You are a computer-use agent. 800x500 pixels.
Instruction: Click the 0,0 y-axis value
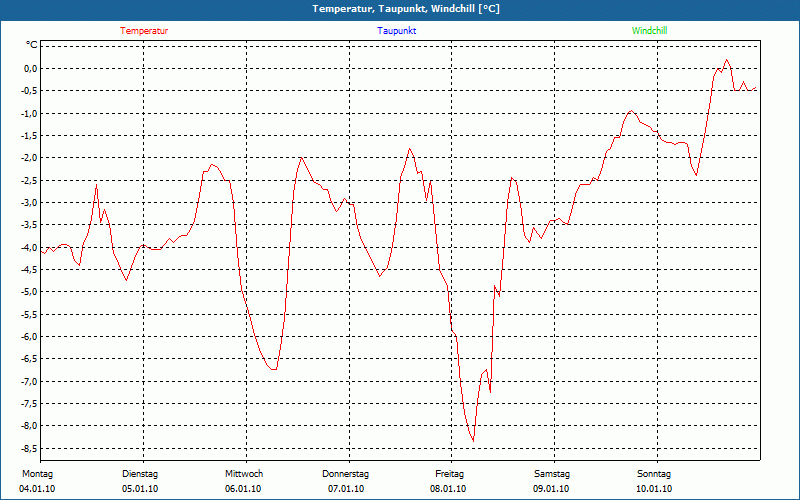coord(31,69)
